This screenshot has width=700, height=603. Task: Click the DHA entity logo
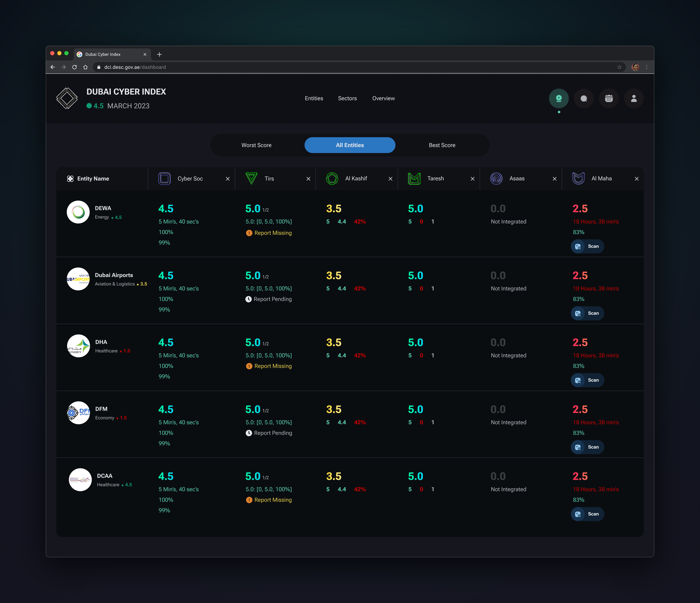tap(78, 346)
